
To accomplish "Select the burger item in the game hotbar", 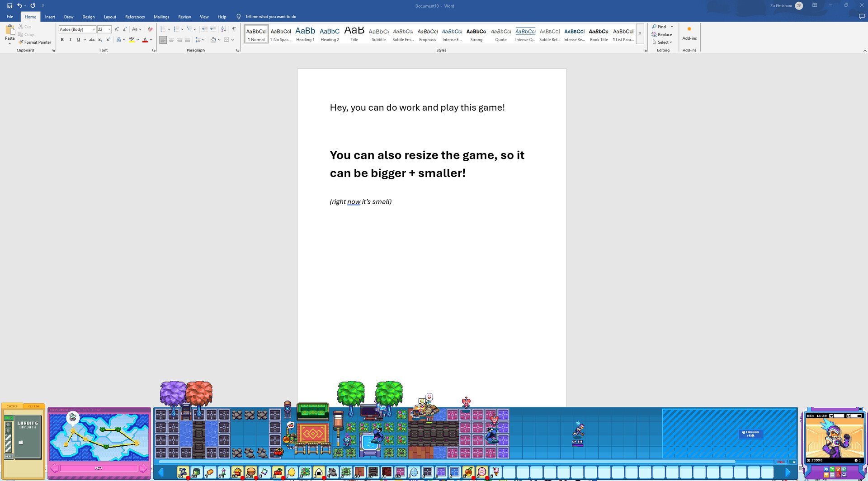I will point(251,472).
